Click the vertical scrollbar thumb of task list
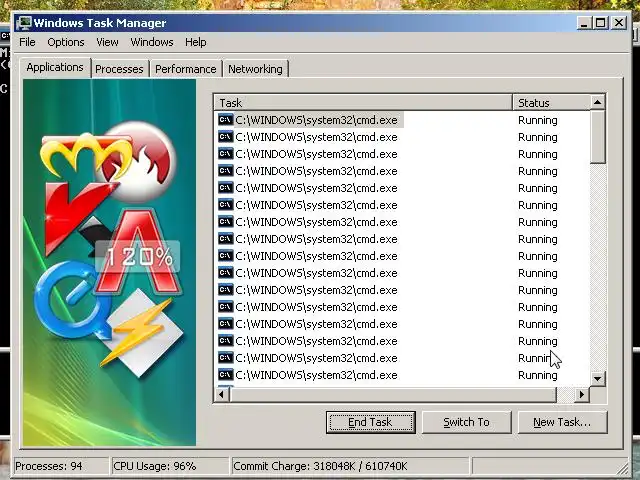This screenshot has height=480, width=640. coord(598,137)
